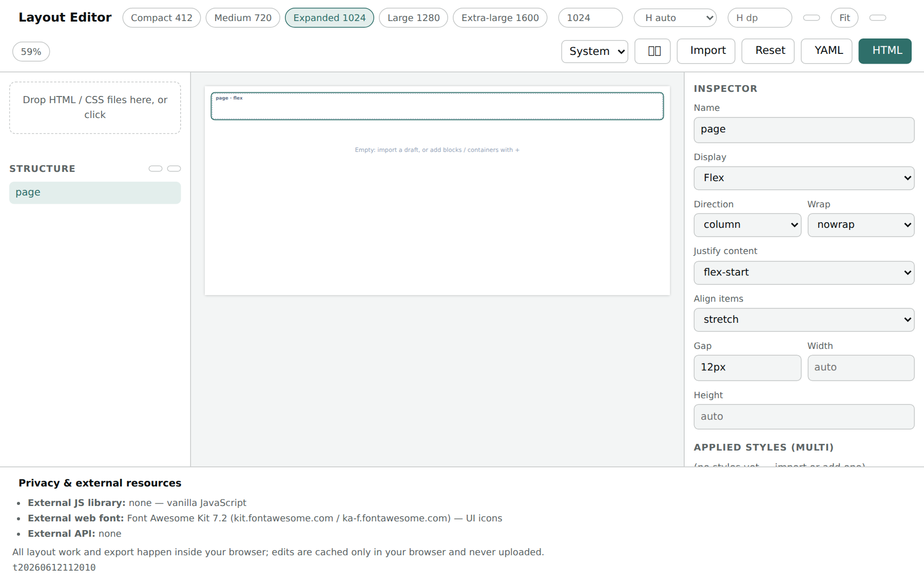Toggle the split-view columns icon button
Screen dimensions: 924x585
pos(652,51)
